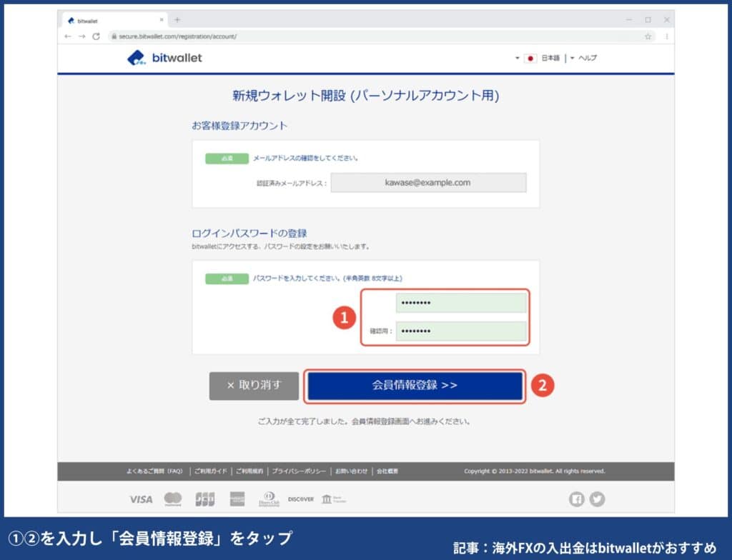Open bitwallet's Twitter page via footer icon
The height and width of the screenshot is (560, 732).
596,499
